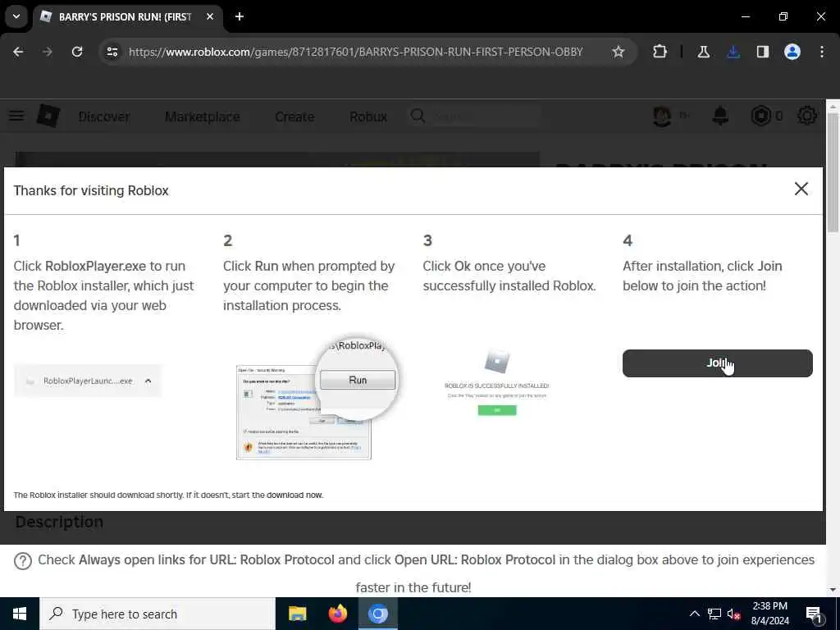Open the Discover menu item
The height and width of the screenshot is (630, 840).
(x=104, y=116)
